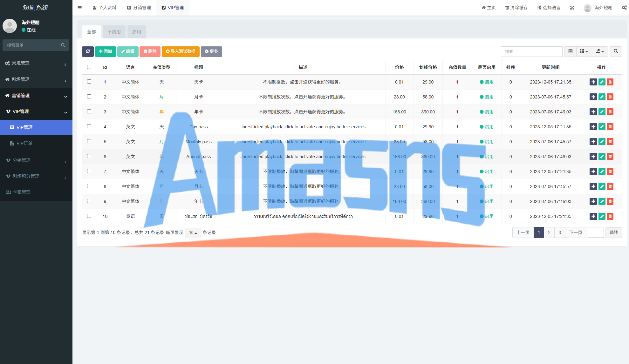Toggle table card view icon
629x364 pixels.
pyautogui.click(x=571, y=51)
